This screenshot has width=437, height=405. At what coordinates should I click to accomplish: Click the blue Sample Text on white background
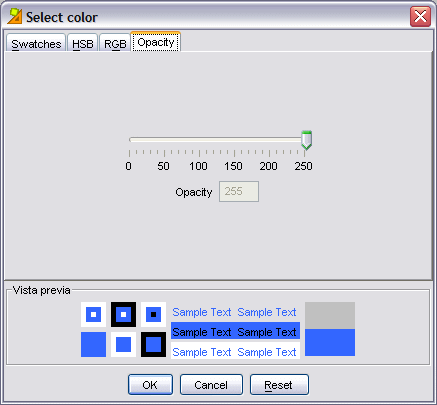click(x=235, y=352)
